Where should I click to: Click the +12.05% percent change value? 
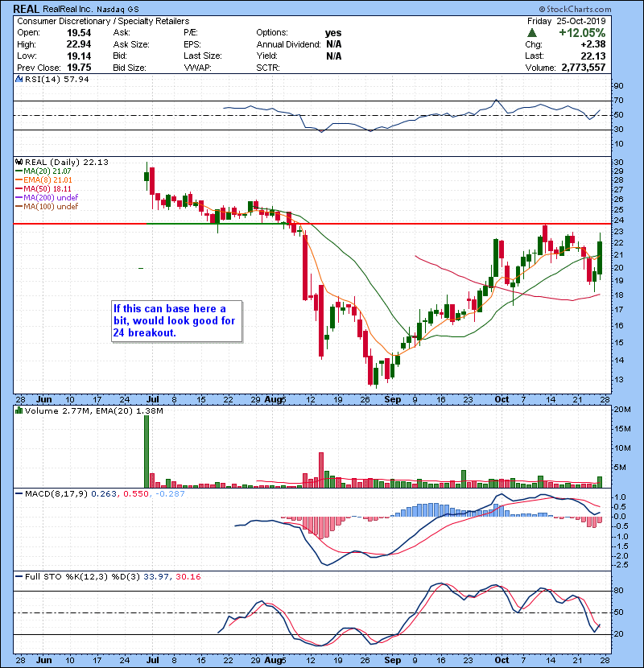click(582, 33)
